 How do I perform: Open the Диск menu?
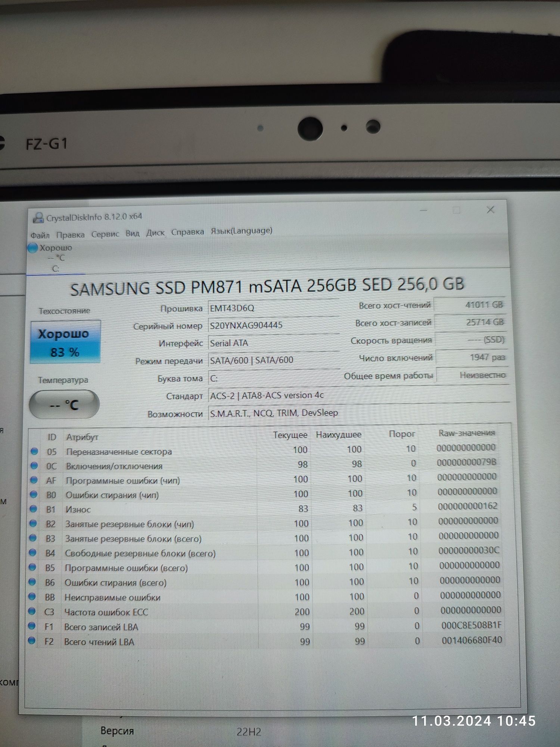click(155, 233)
